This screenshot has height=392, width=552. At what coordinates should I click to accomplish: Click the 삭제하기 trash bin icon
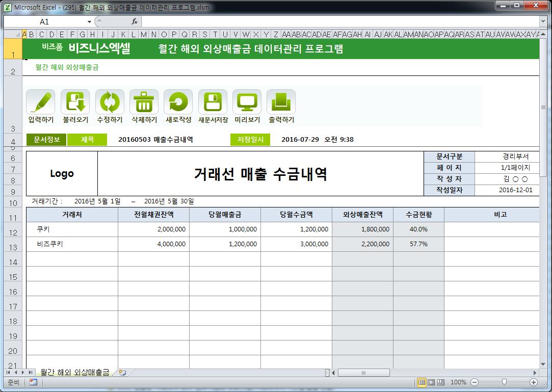click(144, 102)
